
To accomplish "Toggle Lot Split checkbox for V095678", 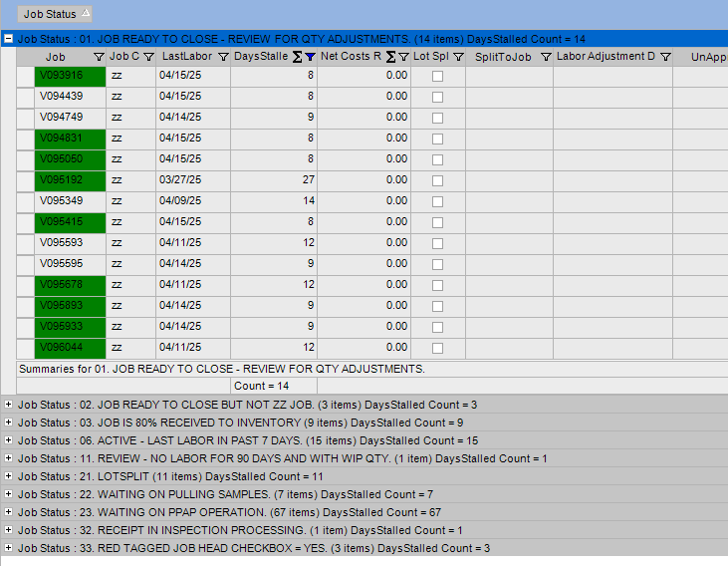I will point(437,285).
